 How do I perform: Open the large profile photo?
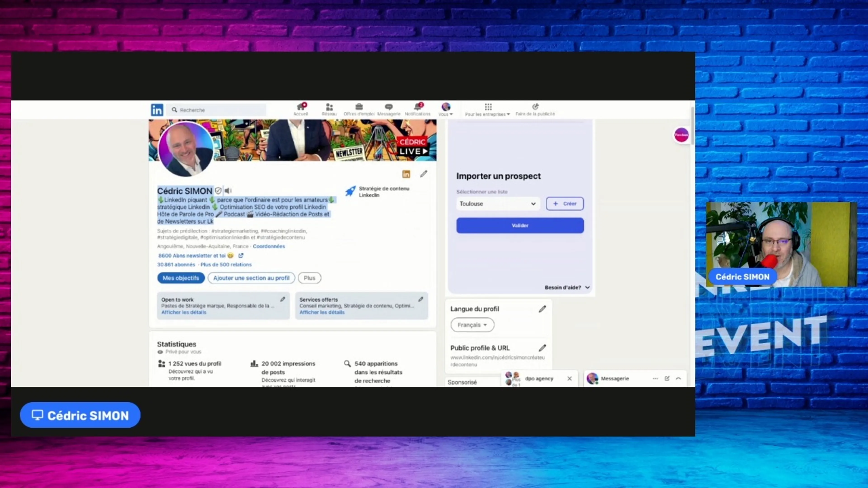(186, 149)
